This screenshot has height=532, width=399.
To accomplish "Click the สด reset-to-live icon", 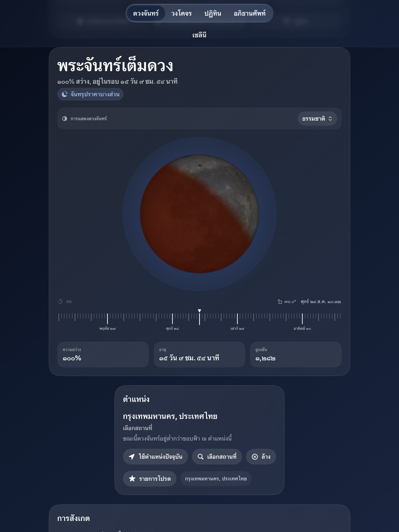I will pyautogui.click(x=60, y=301).
